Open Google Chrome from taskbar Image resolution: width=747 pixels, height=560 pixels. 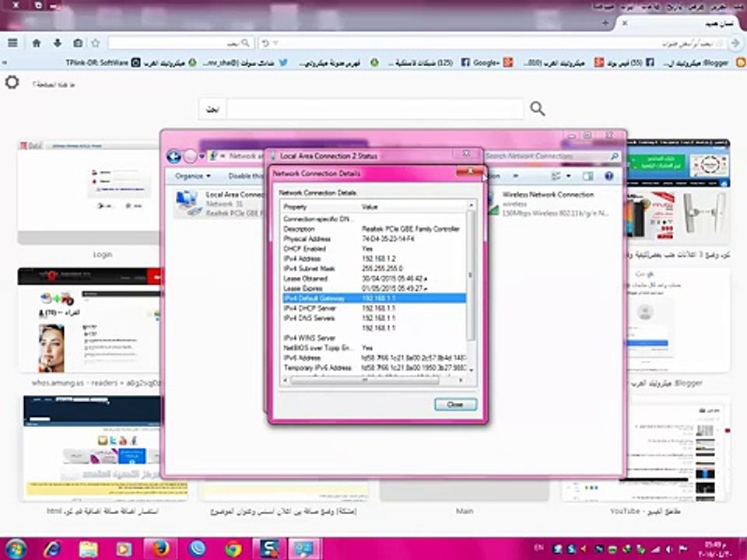click(233, 549)
